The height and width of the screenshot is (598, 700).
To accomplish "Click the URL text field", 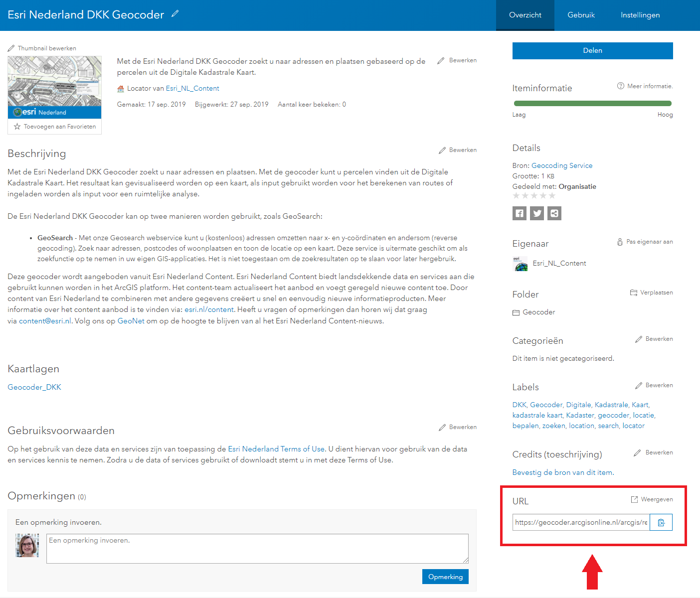I will point(581,522).
